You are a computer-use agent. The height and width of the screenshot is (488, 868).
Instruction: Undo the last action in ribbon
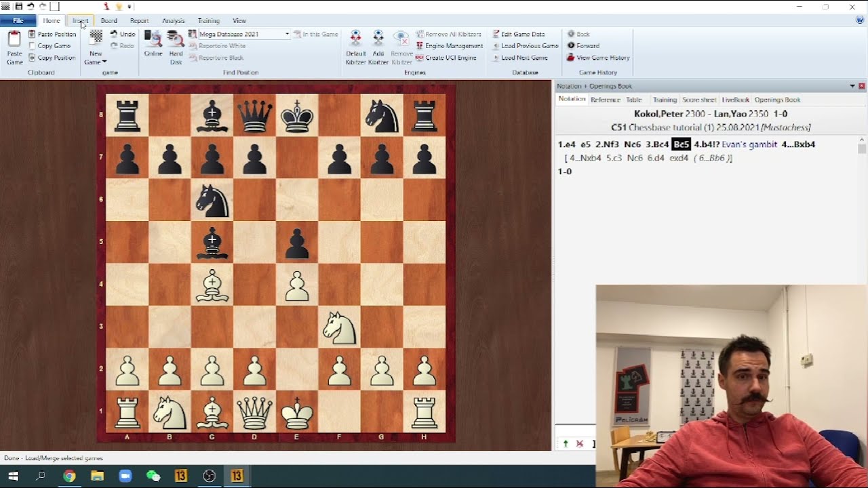[x=123, y=34]
